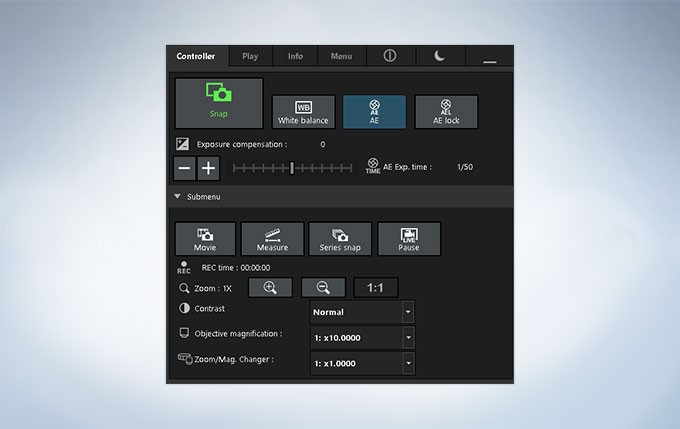Run White balance adjustment
Viewport: 680px width, 429px height.
[x=303, y=112]
